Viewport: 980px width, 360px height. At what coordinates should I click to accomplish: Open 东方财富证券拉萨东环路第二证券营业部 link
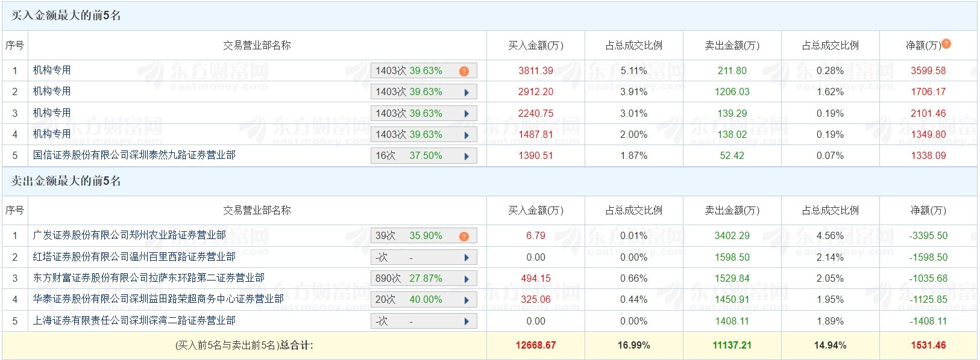point(148,278)
